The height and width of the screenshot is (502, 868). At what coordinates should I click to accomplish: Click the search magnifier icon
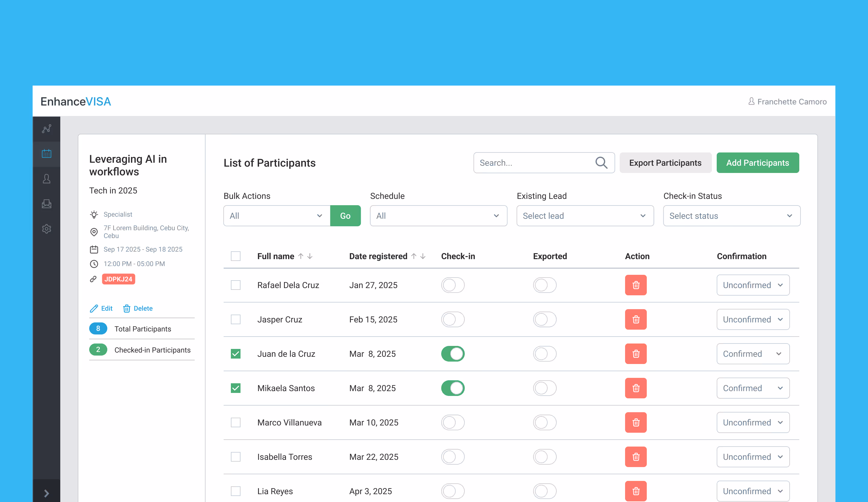601,162
